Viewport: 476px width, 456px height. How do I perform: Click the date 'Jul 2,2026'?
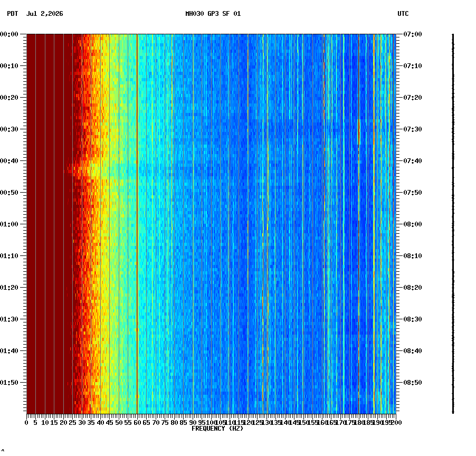pos(45,14)
